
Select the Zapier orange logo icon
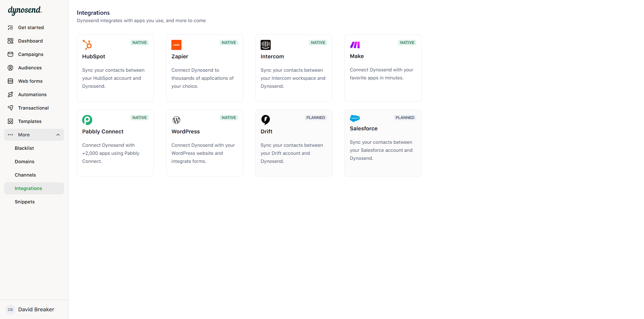[x=176, y=45]
